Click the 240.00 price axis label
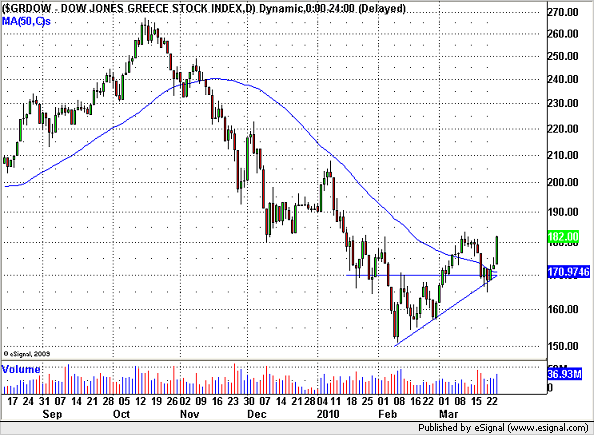 click(x=563, y=79)
